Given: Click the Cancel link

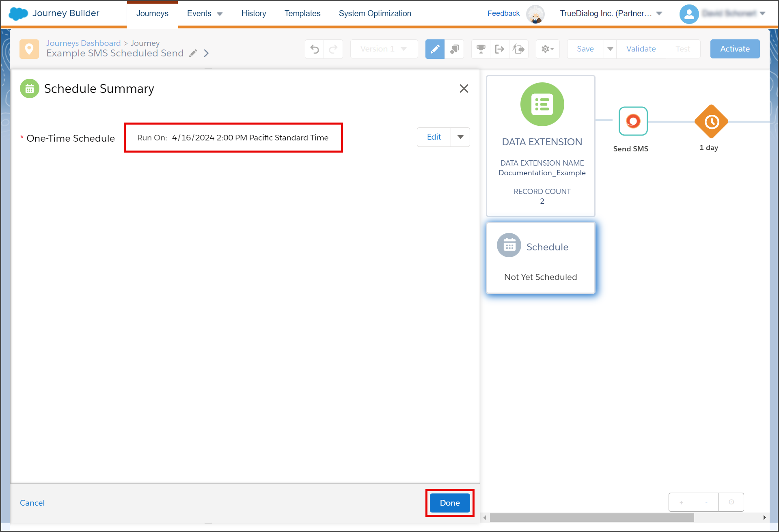Looking at the screenshot, I should coord(32,503).
